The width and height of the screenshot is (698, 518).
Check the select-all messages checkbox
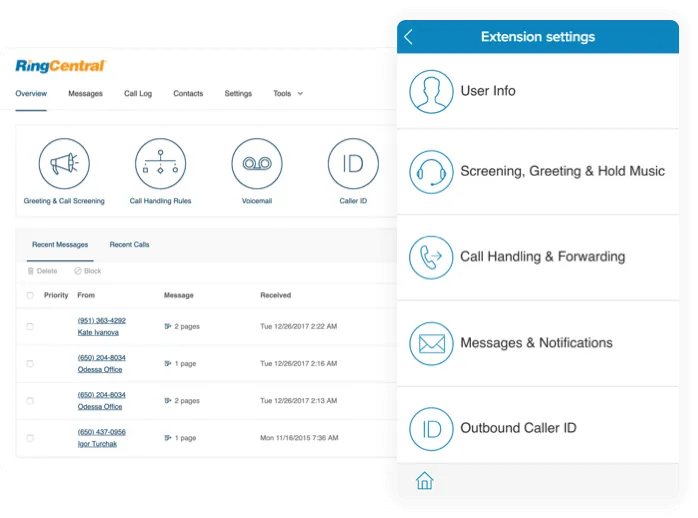[30, 296]
